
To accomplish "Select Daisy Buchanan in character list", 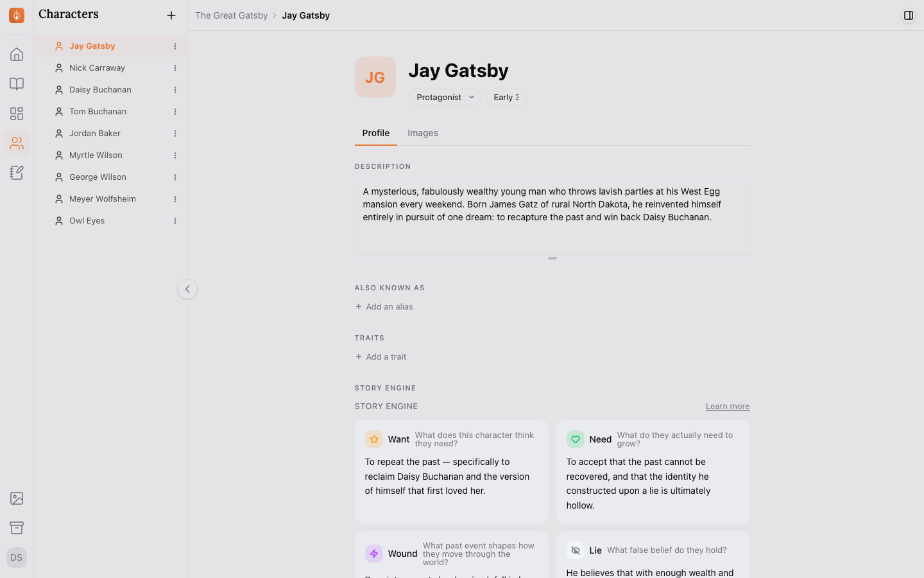I will (110, 90).
